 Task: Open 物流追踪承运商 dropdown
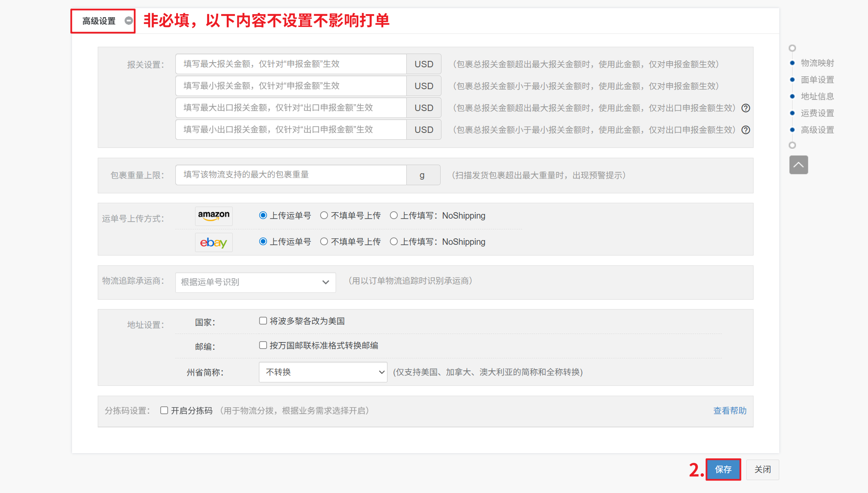tap(255, 282)
